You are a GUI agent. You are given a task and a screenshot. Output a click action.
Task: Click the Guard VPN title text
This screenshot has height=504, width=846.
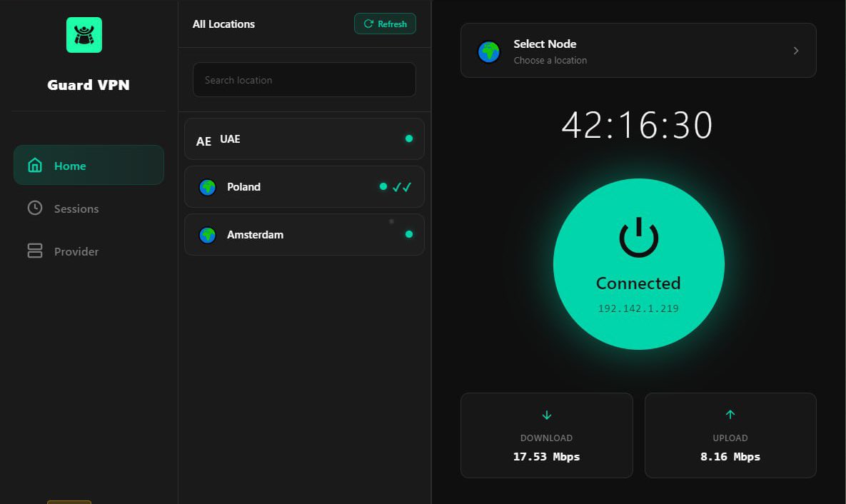(89, 85)
